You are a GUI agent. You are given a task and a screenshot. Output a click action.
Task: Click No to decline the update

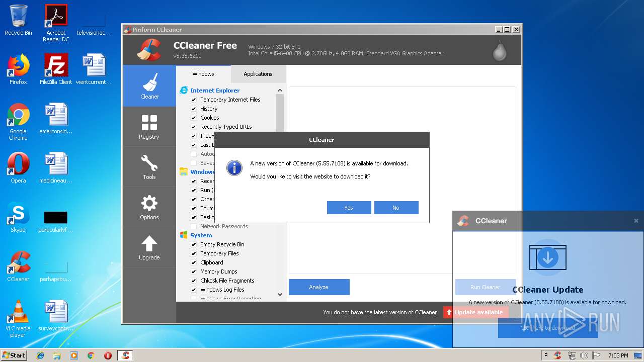396,208
